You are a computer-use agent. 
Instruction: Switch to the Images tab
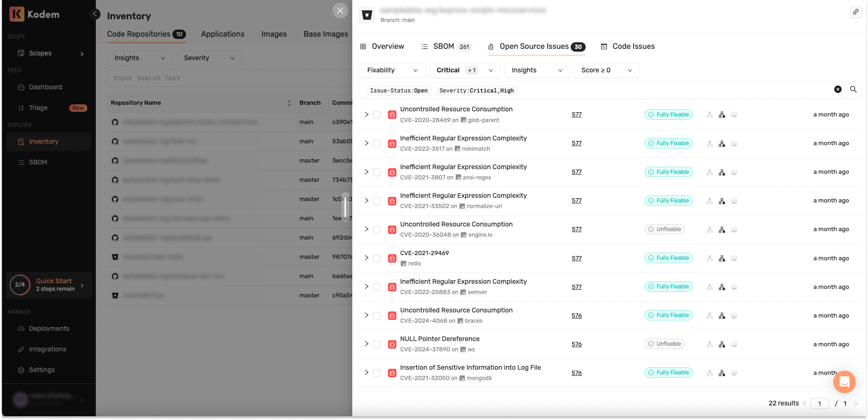(274, 34)
